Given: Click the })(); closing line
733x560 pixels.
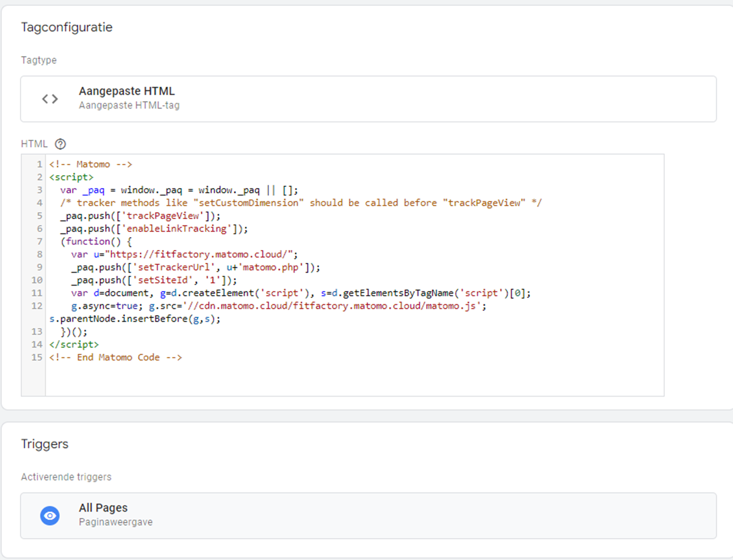Looking at the screenshot, I should 74,332.
